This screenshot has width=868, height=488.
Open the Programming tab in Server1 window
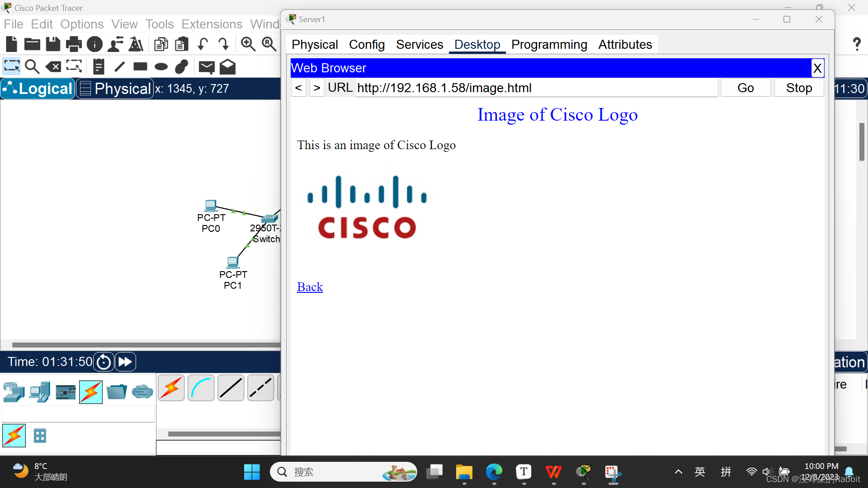tap(549, 44)
